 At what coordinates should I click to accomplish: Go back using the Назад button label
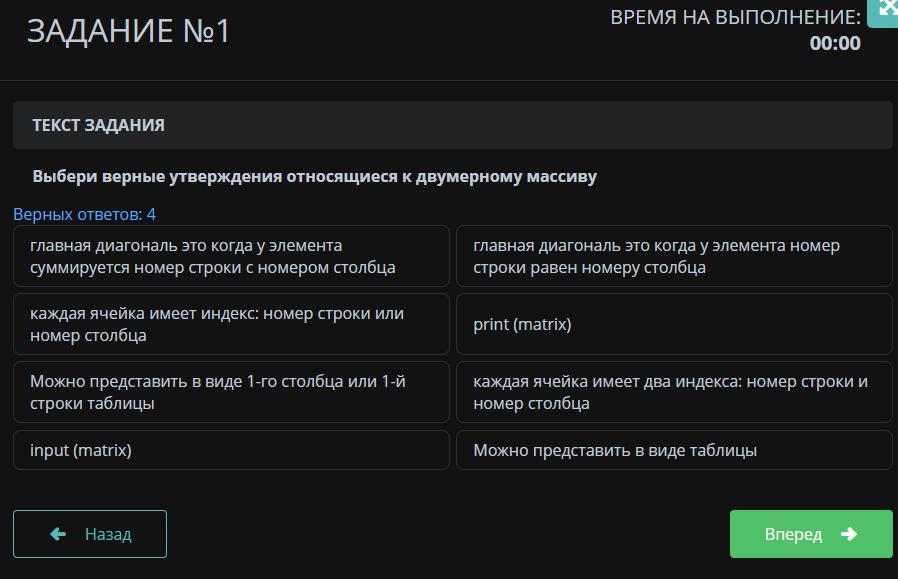(108, 534)
